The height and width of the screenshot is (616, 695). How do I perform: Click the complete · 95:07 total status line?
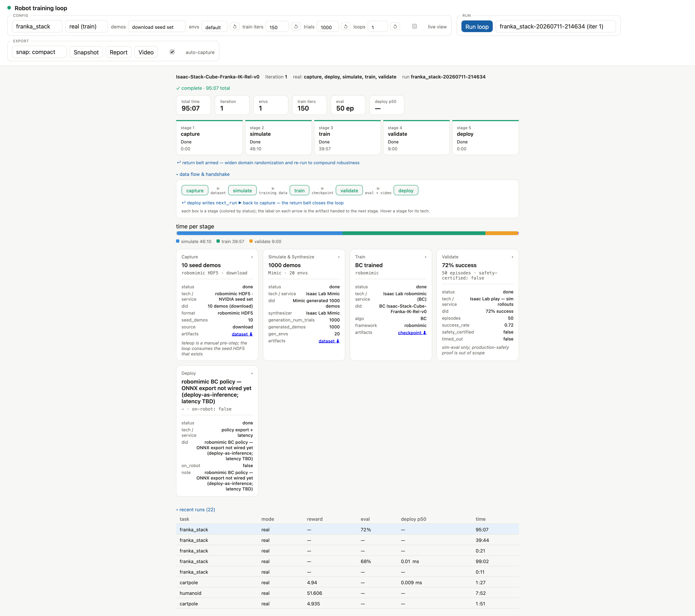203,88
